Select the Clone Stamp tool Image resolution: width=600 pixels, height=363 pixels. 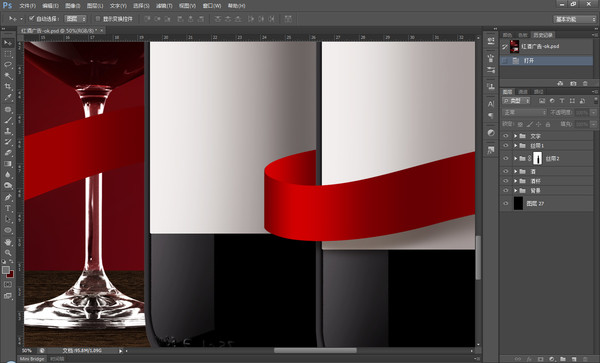point(8,131)
